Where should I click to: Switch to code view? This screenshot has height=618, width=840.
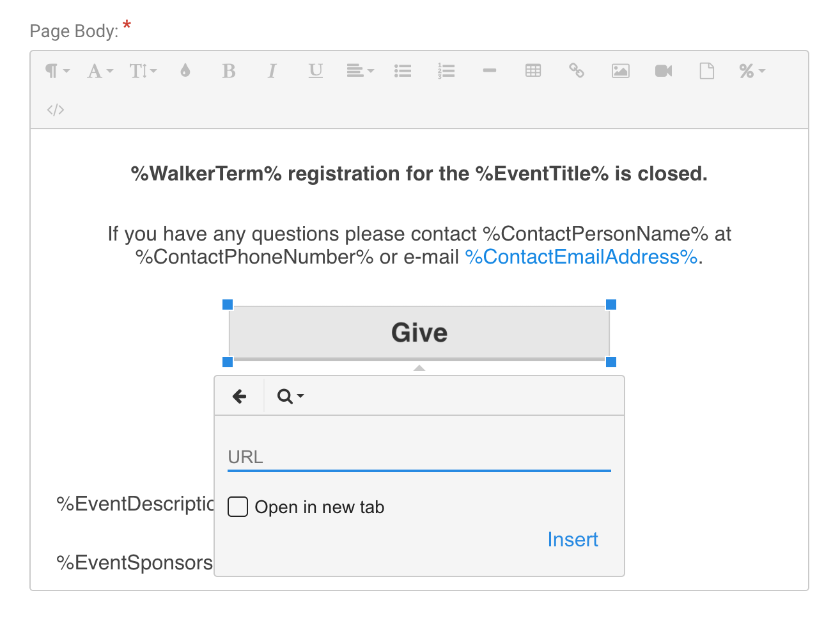56,110
